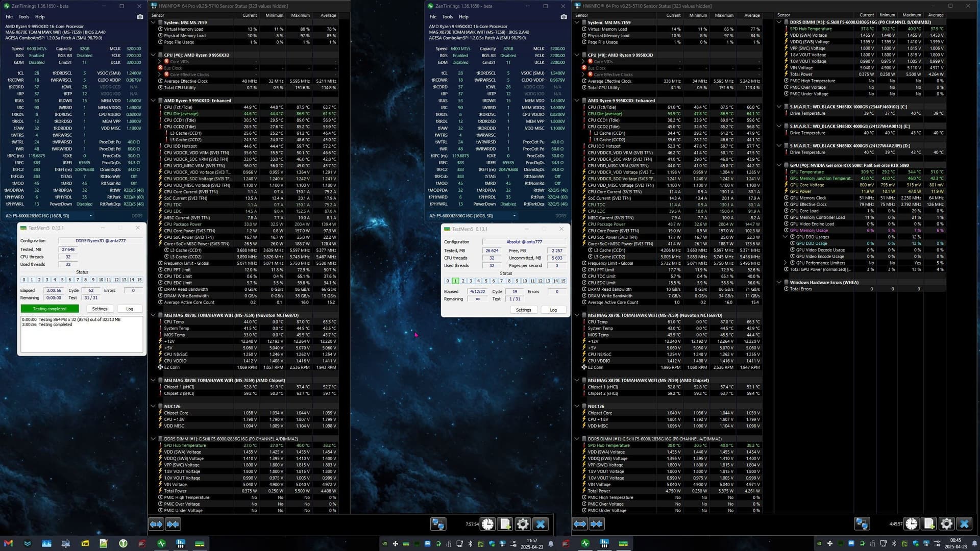Click green Testing completed button

(x=50, y=309)
